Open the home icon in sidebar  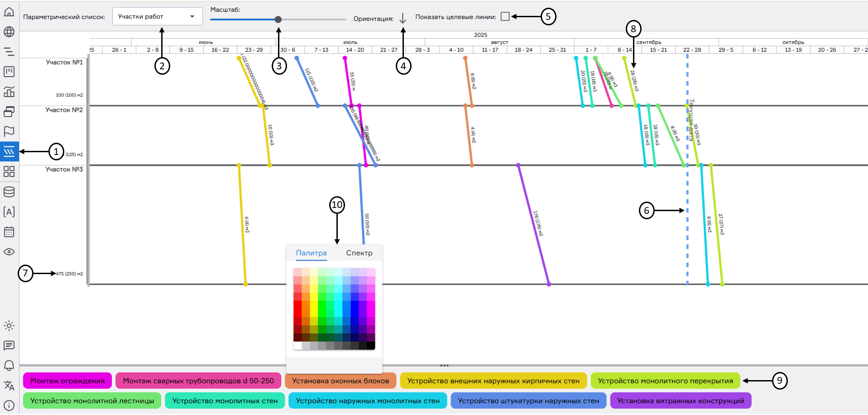click(9, 12)
